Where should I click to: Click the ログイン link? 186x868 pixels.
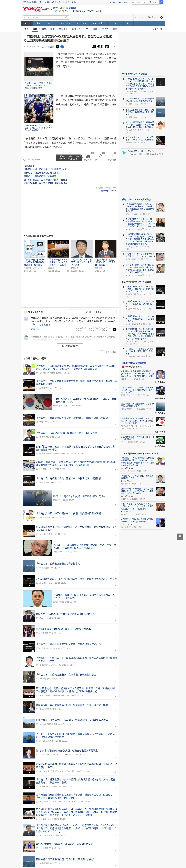click(57, 11)
